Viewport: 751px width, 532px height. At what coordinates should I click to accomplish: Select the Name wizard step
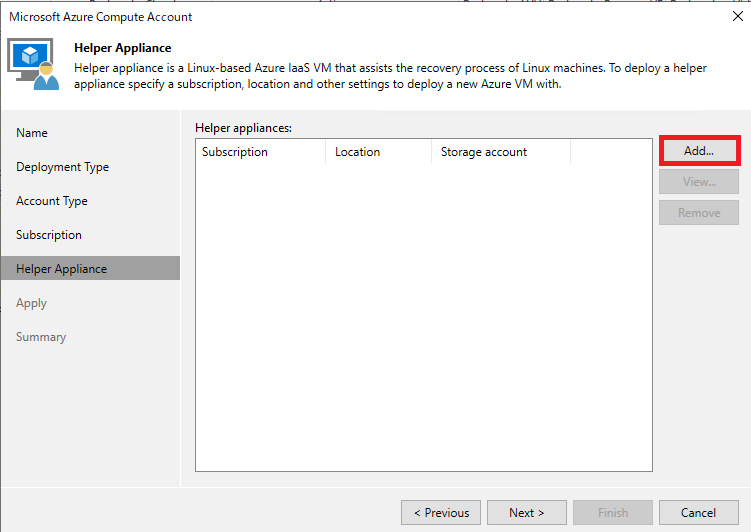click(x=91, y=133)
